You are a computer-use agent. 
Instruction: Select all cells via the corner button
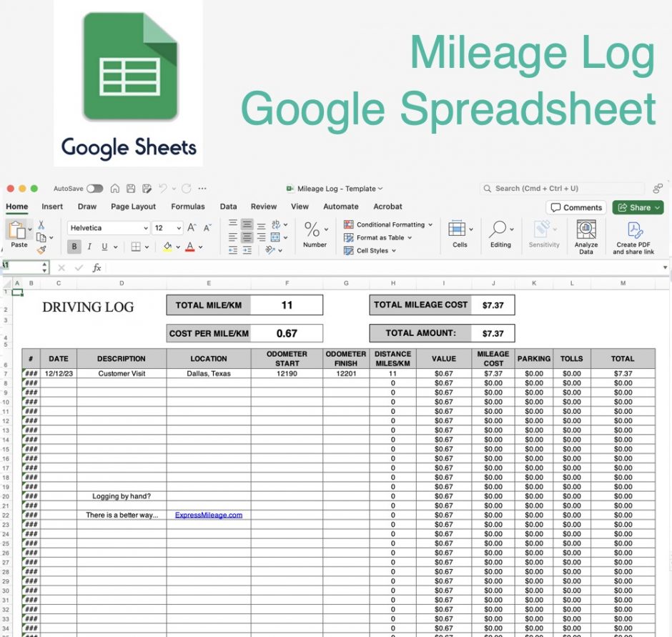[x=7, y=283]
